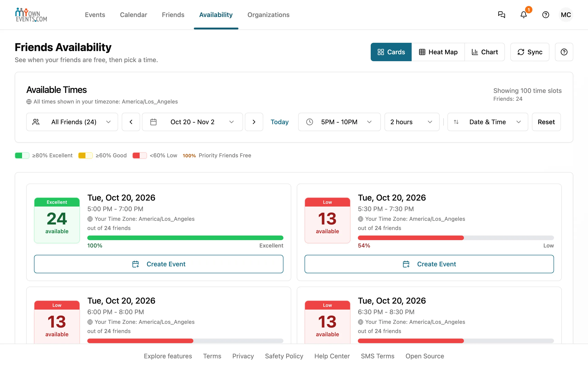The height and width of the screenshot is (368, 588).
Task: Go to previous date range arrow
Action: [x=131, y=122]
